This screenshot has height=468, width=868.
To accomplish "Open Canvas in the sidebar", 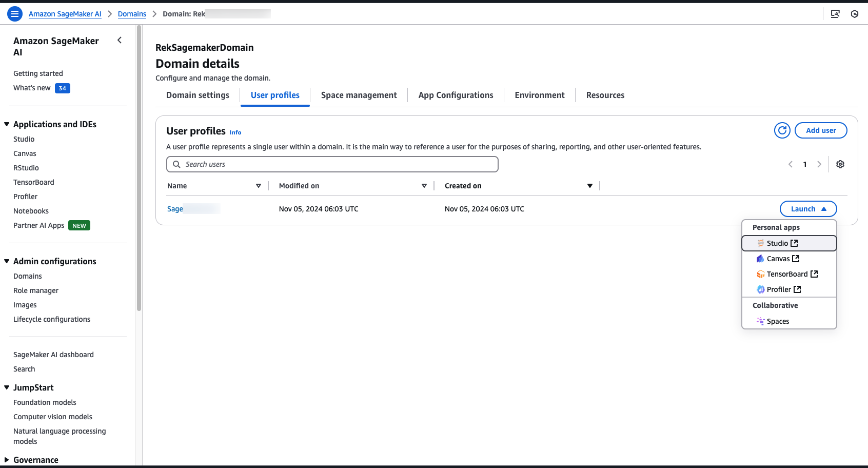I will pos(25,153).
